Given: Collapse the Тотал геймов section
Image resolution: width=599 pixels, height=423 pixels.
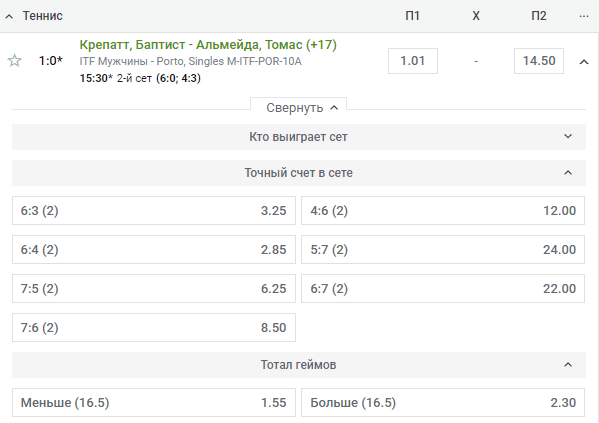Looking at the screenshot, I should tap(299, 365).
